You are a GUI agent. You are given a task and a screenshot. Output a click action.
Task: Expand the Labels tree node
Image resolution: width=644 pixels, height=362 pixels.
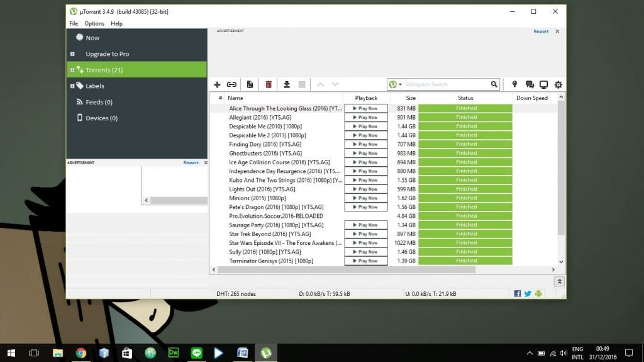(x=72, y=86)
